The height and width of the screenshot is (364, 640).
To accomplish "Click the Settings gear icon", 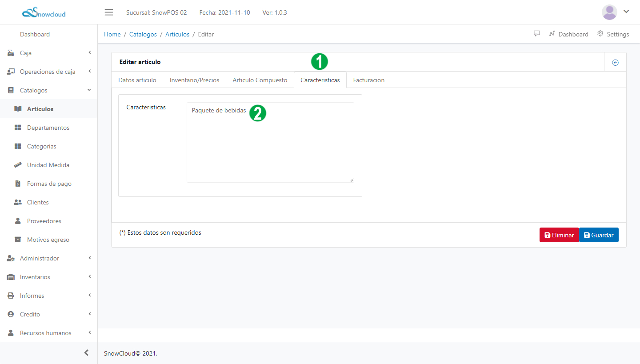I will click(600, 34).
